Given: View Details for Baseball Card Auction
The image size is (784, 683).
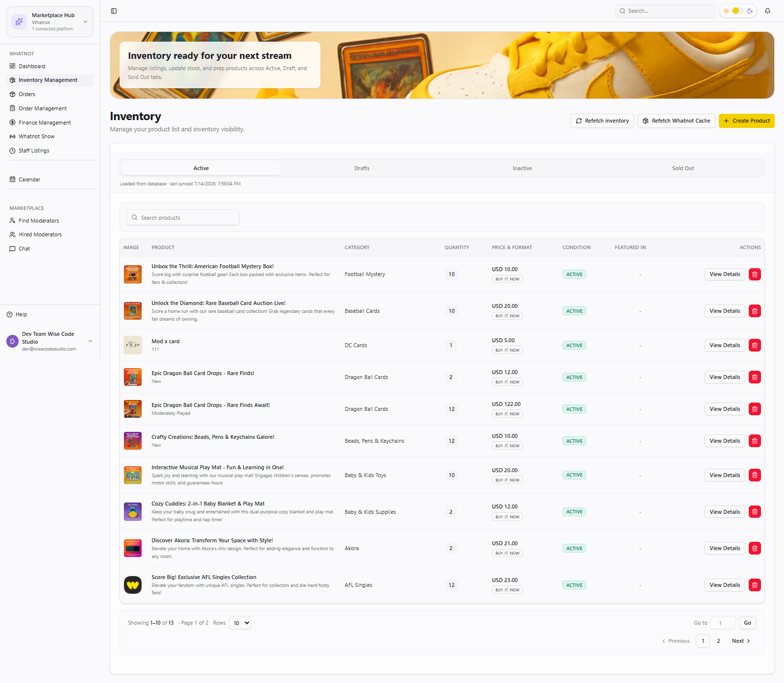Looking at the screenshot, I should click(x=725, y=311).
